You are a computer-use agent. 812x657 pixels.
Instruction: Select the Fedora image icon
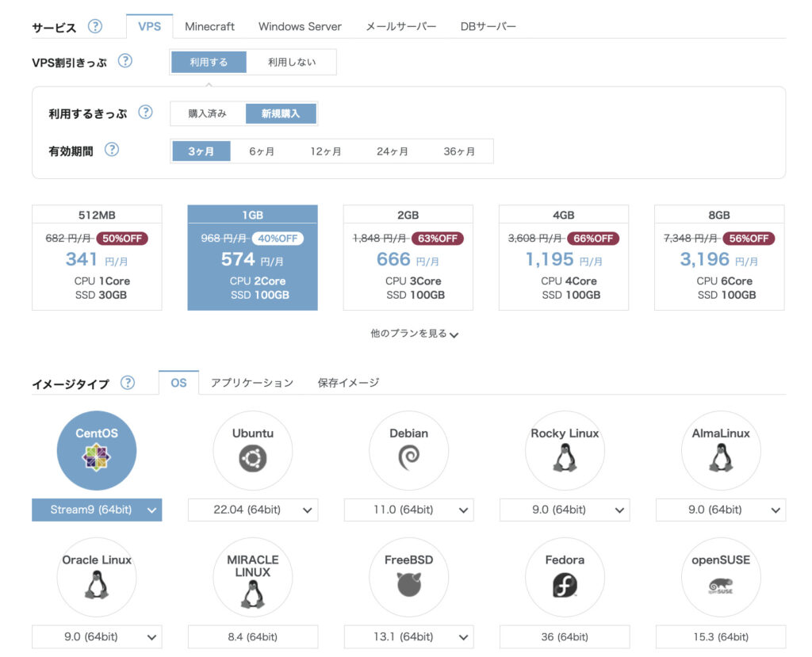[565, 577]
